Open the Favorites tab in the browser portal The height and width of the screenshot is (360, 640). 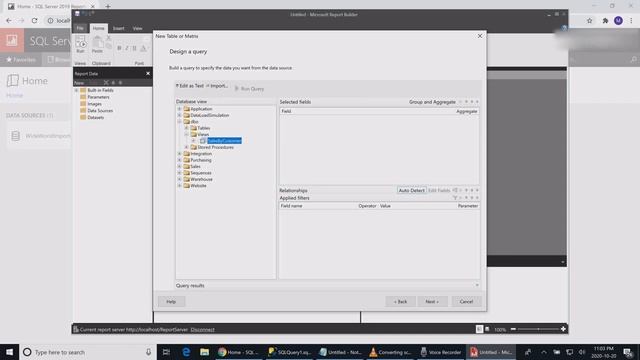(21, 60)
